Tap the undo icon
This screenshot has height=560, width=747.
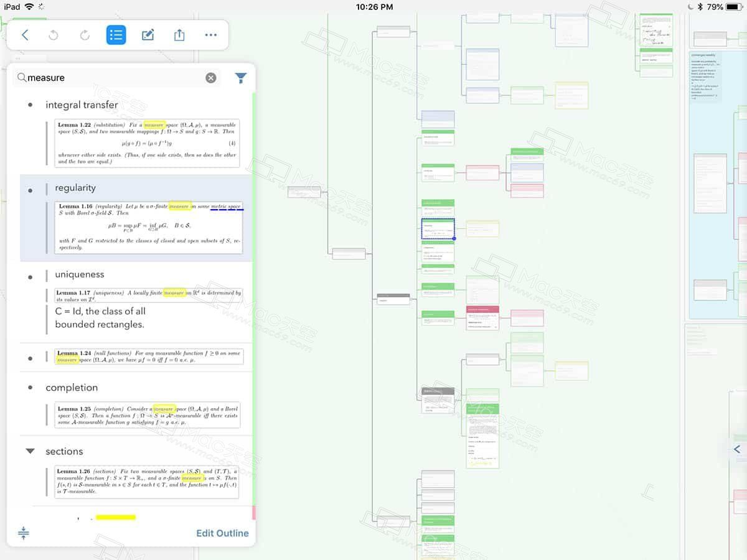coord(54,35)
